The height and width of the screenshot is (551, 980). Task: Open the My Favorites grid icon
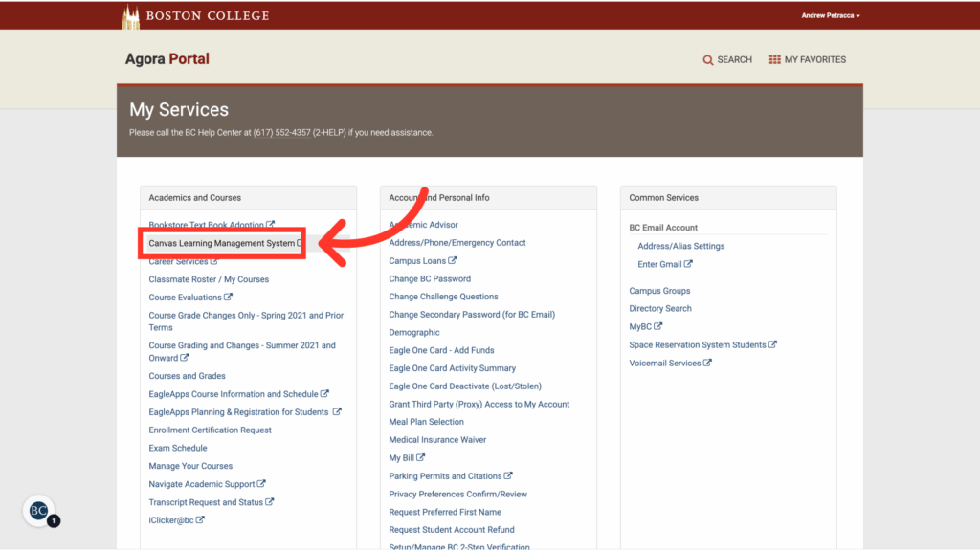click(774, 59)
